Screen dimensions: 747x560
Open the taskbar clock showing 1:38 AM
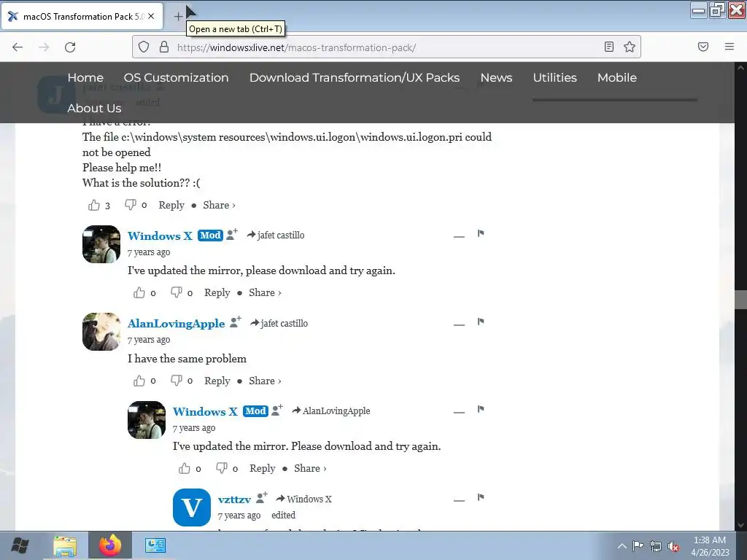click(x=710, y=546)
